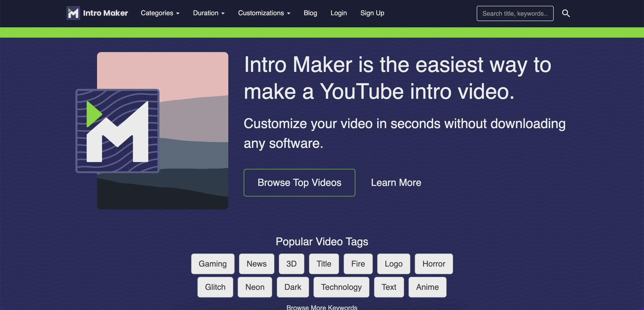Pick the Neon tag
Screen dimensions: 644x310
255,287
